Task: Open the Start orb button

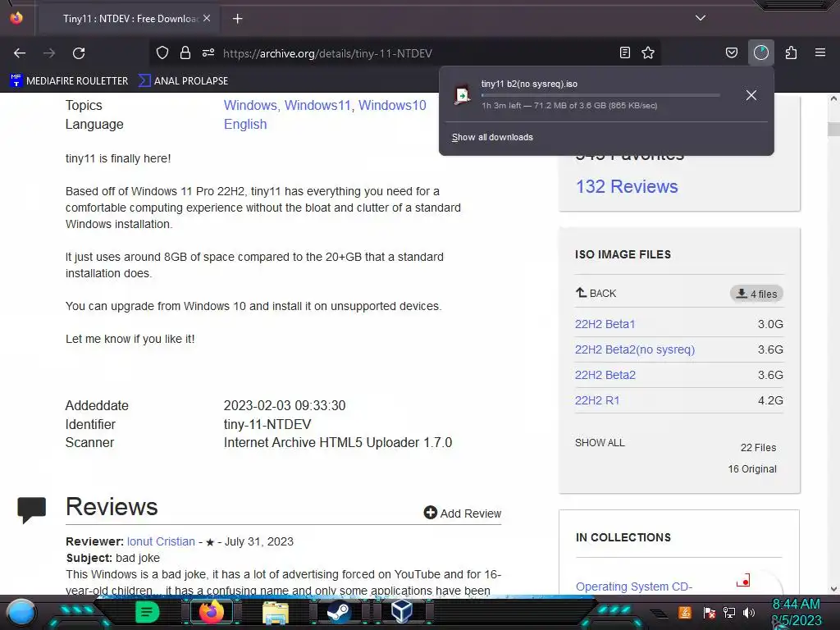Action: click(21, 614)
